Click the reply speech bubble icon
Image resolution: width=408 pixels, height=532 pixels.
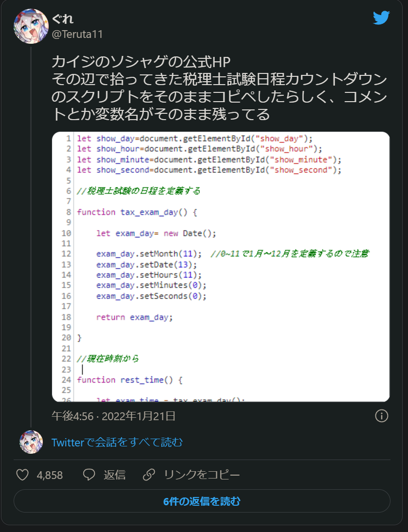click(x=89, y=475)
